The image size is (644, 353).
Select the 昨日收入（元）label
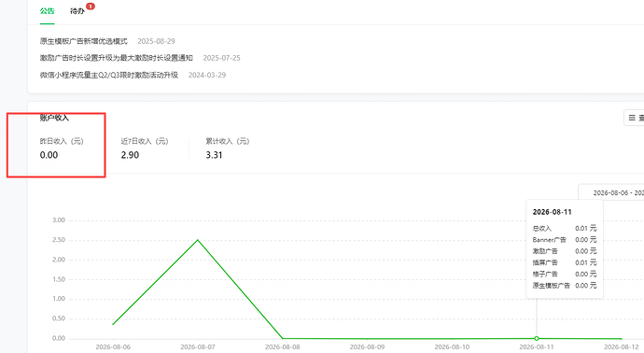click(62, 141)
